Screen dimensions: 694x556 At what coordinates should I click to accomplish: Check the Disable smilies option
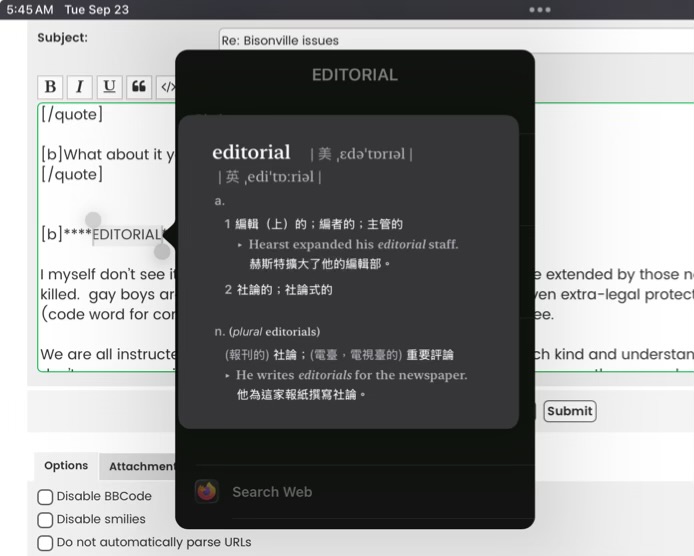click(45, 520)
